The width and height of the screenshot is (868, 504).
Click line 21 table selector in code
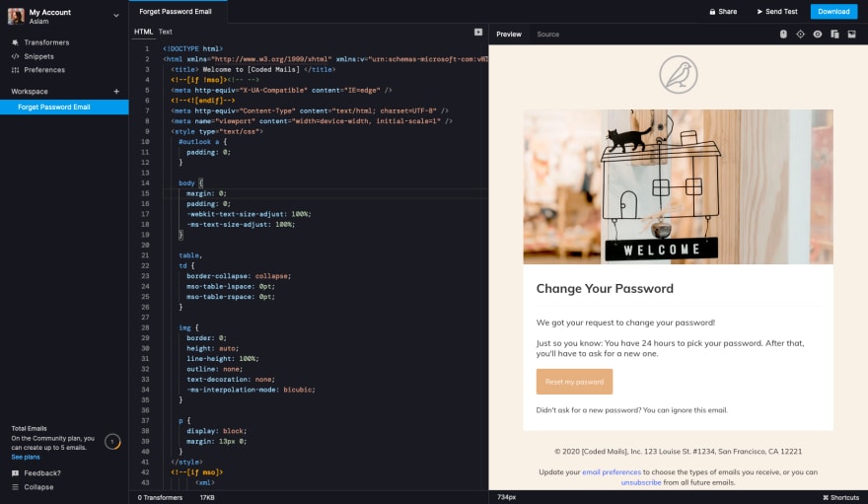189,255
